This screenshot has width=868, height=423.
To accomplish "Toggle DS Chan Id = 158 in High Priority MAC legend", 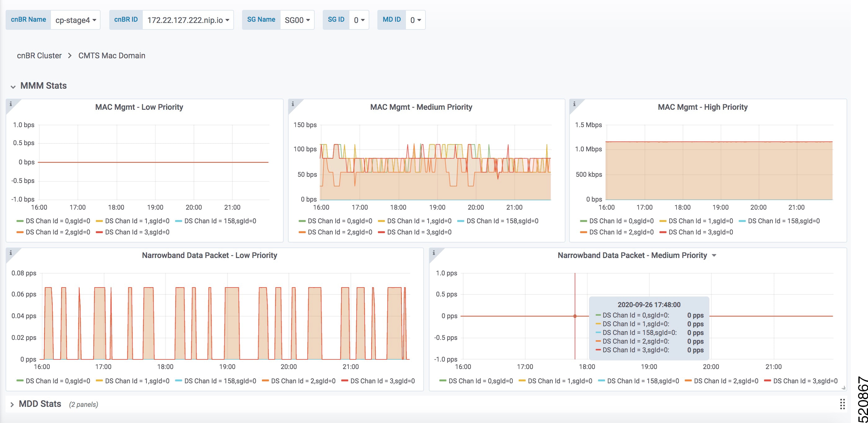I will coord(784,221).
